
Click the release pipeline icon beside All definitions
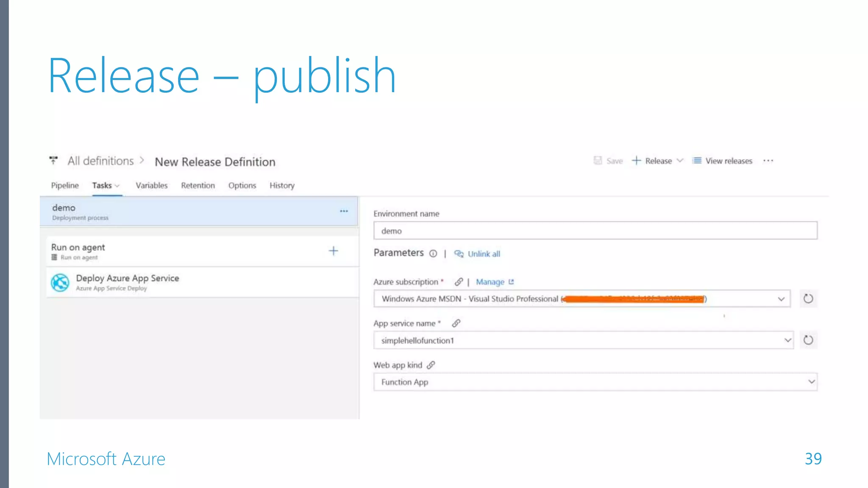click(x=53, y=160)
